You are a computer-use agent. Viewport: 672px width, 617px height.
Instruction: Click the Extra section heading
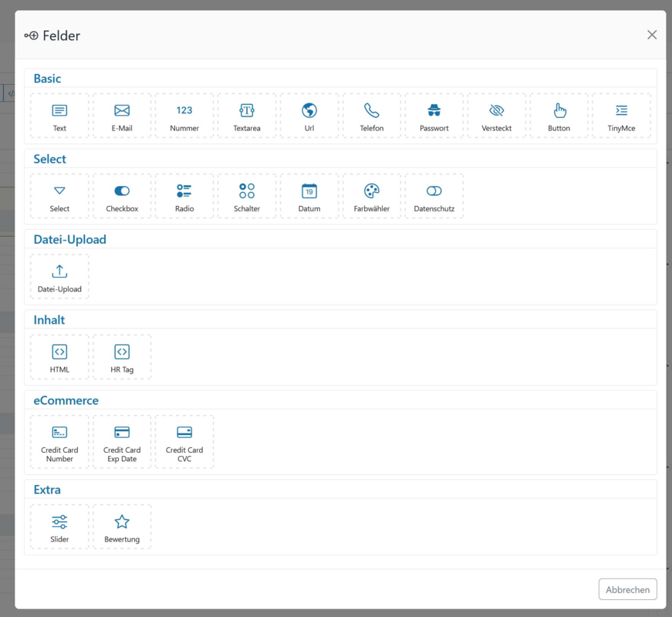point(47,490)
